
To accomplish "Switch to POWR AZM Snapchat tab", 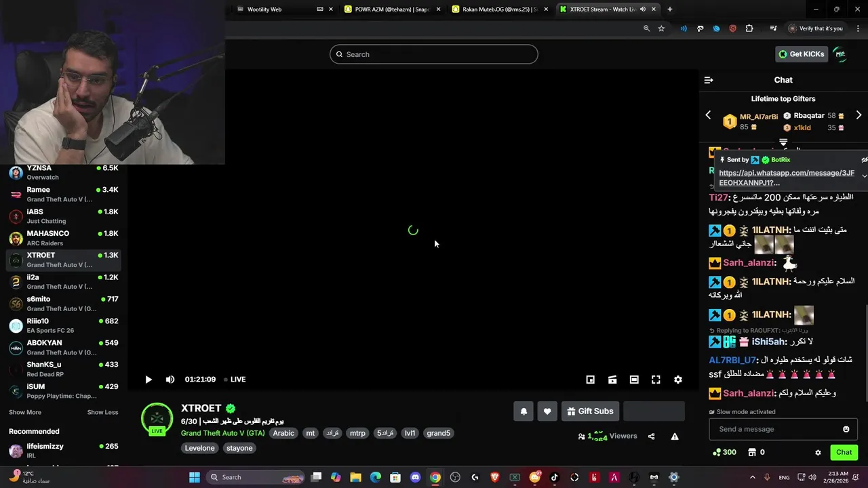I will 392,9.
